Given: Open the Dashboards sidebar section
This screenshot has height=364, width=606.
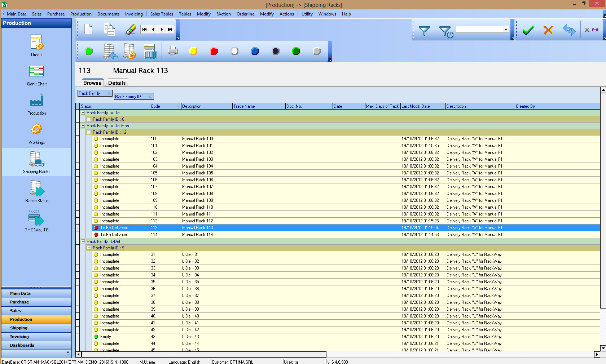Looking at the screenshot, I should [x=36, y=345].
